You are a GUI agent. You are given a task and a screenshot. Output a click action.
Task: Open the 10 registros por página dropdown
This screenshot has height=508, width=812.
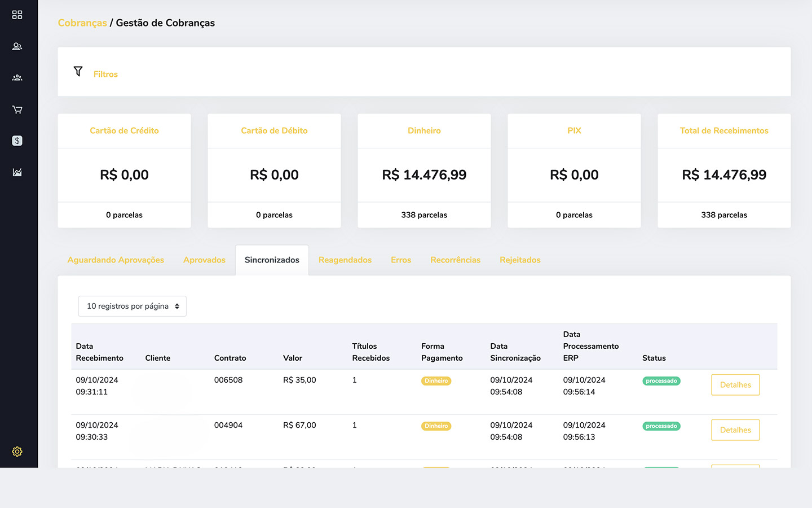[132, 306]
